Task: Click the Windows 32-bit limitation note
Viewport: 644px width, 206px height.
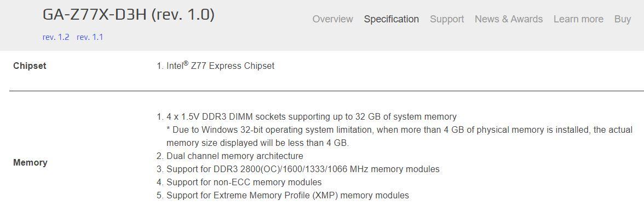Action: pyautogui.click(x=399, y=130)
